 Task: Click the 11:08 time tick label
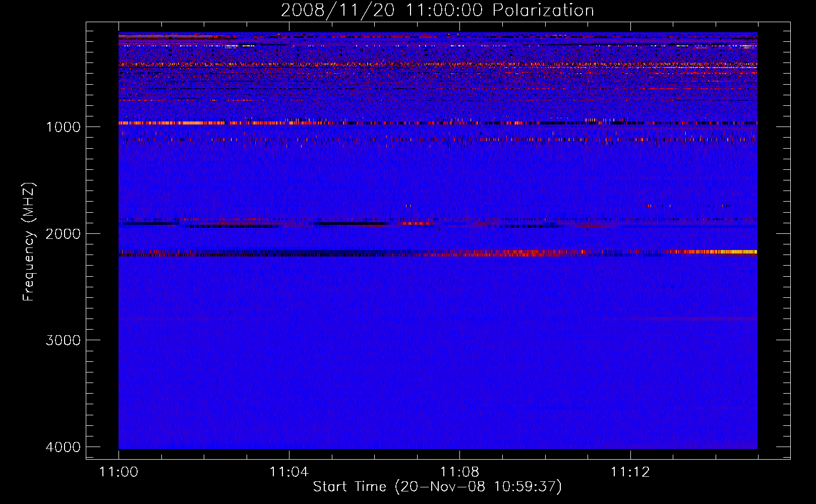459,472
